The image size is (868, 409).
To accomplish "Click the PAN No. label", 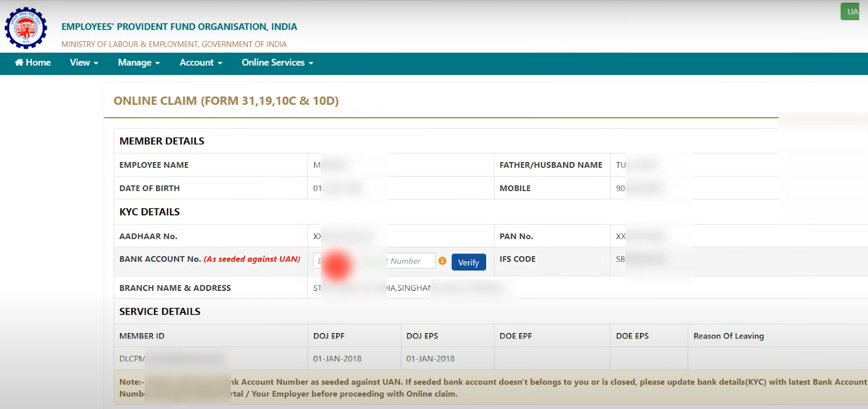I will click(x=516, y=237).
